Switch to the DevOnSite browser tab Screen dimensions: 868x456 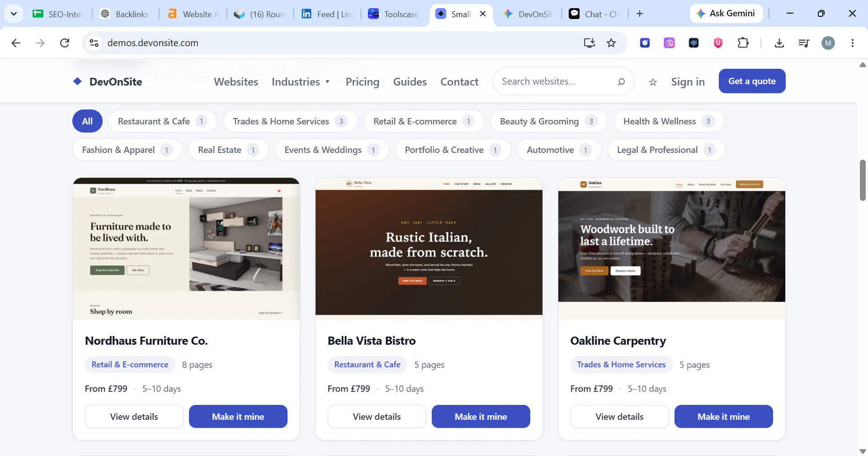coord(528,14)
